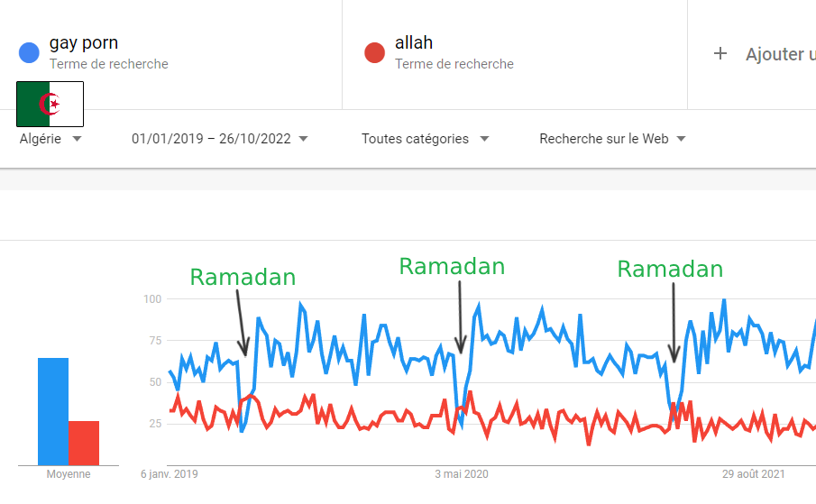Click the "6 janv. 2019" axis date

170,474
